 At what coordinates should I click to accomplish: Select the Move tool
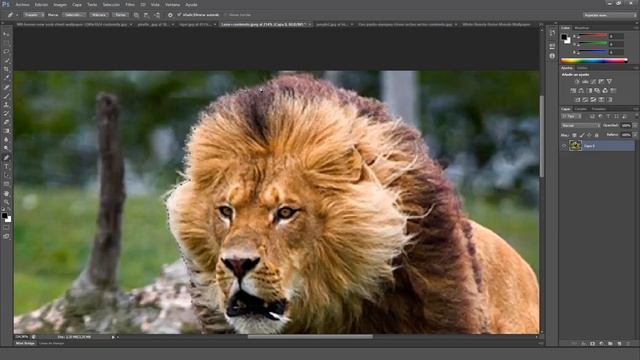coord(6,34)
